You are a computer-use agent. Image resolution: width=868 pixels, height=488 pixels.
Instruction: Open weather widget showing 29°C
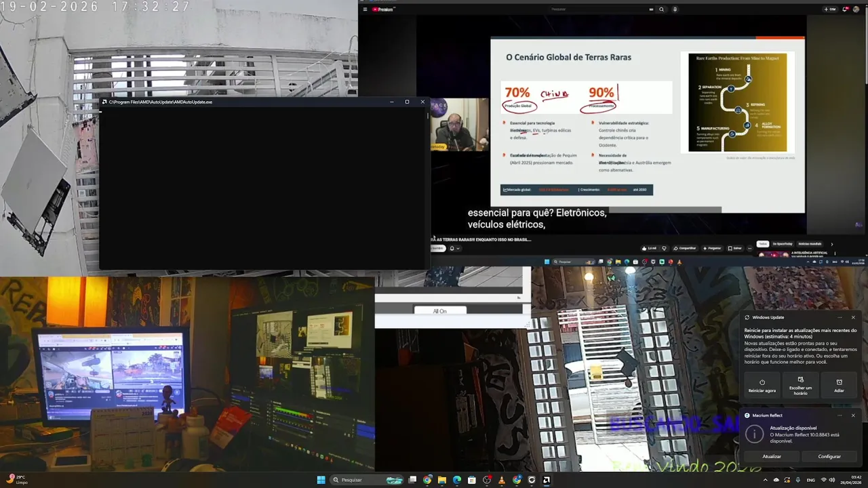tap(18, 480)
